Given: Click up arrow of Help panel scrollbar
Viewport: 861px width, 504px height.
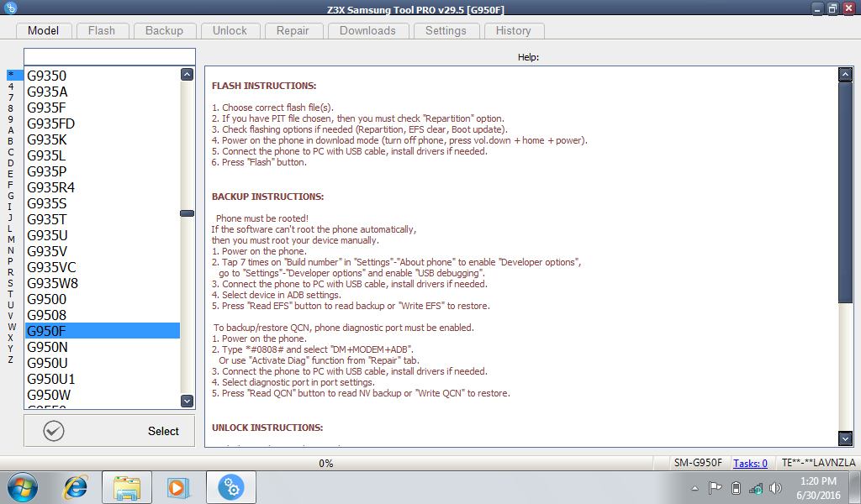Looking at the screenshot, I should click(x=845, y=74).
